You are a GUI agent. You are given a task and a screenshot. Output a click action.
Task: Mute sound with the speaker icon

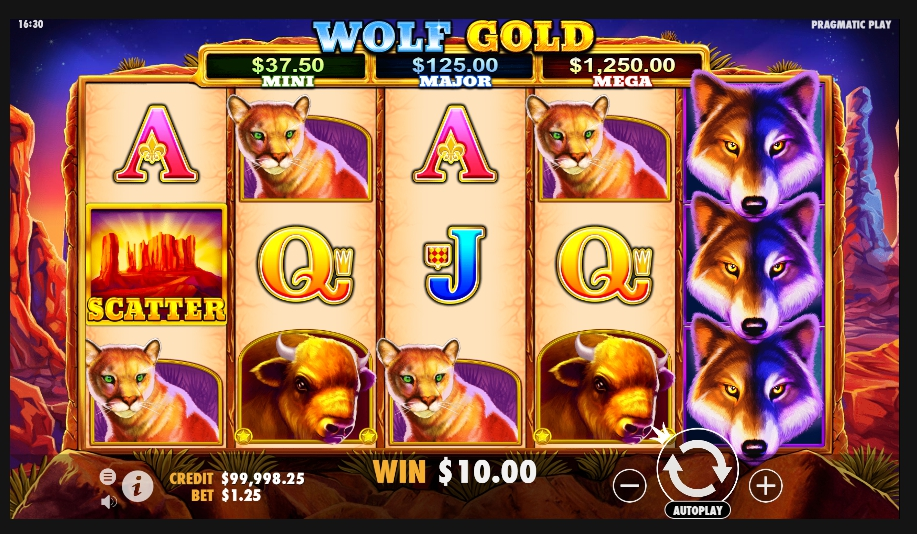click(x=108, y=501)
